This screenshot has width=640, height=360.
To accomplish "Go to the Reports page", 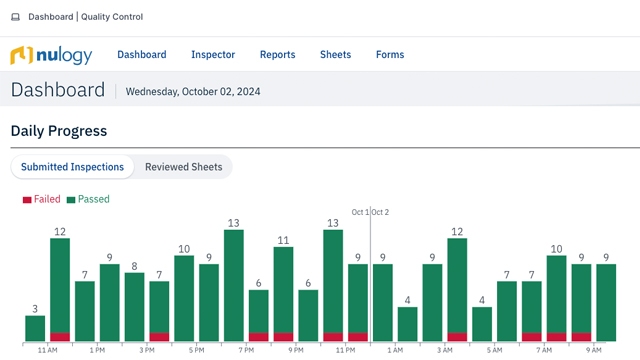I will click(x=278, y=55).
